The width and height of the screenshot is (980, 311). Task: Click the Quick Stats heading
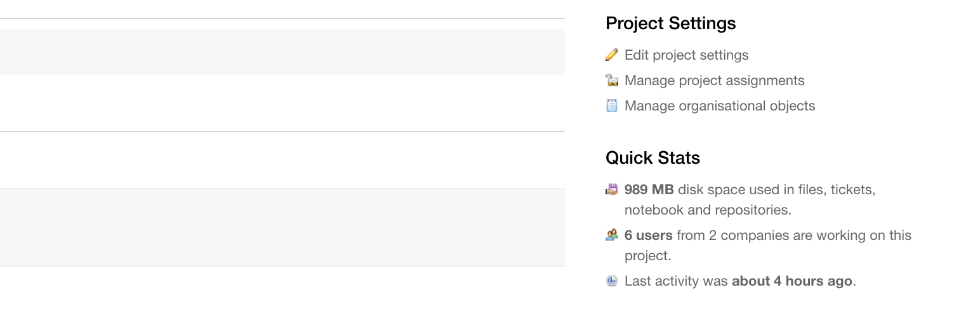tap(652, 157)
